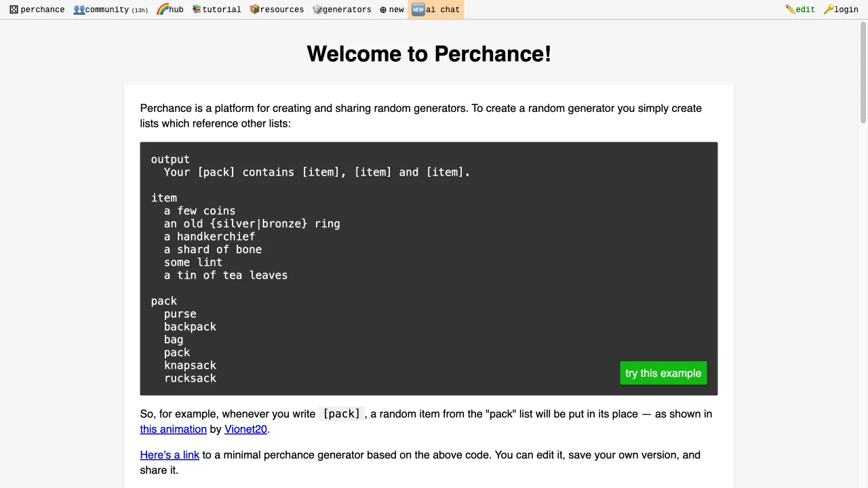Screen dimensions: 868x488
Task: Click the plus circle new icon
Action: pos(383,9)
